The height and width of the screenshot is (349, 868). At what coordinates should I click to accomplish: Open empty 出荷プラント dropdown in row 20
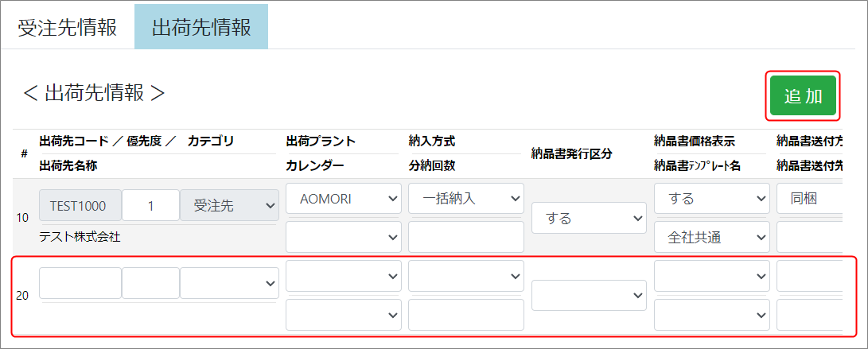[x=343, y=276]
